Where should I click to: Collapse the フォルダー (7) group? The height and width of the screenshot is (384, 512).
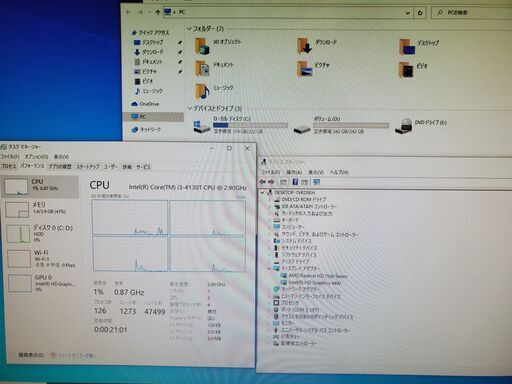click(189, 29)
